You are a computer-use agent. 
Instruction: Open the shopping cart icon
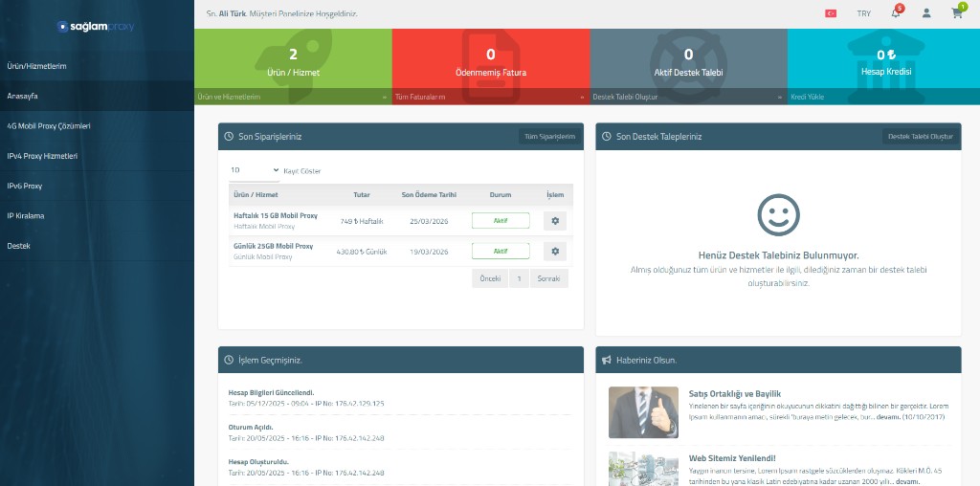(x=956, y=13)
